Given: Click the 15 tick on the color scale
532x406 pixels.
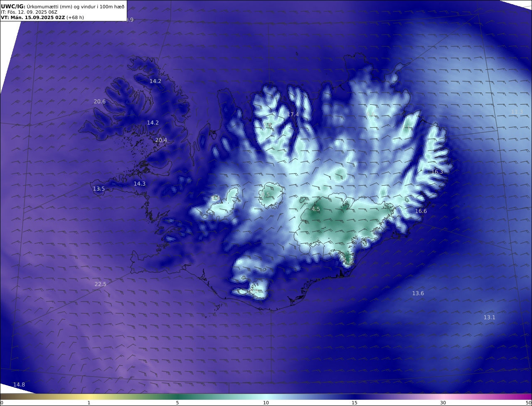Looking at the screenshot, I should coord(355,403).
